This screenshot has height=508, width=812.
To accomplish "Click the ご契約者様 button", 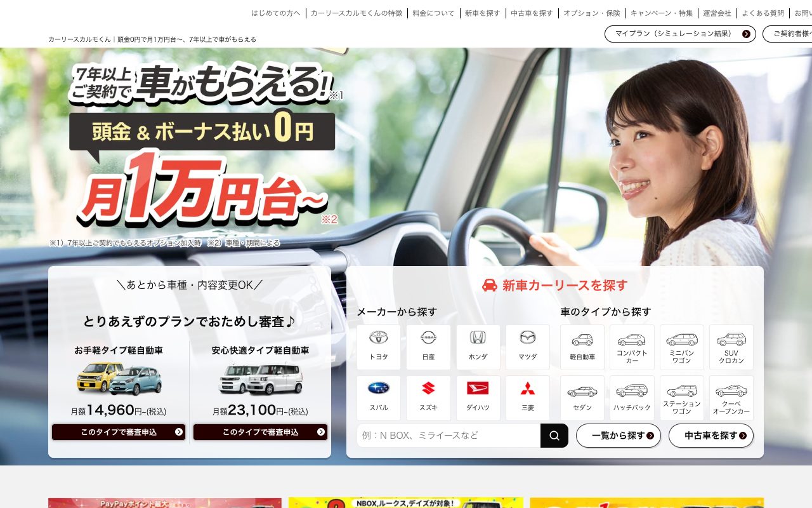I will pyautogui.click(x=787, y=34).
